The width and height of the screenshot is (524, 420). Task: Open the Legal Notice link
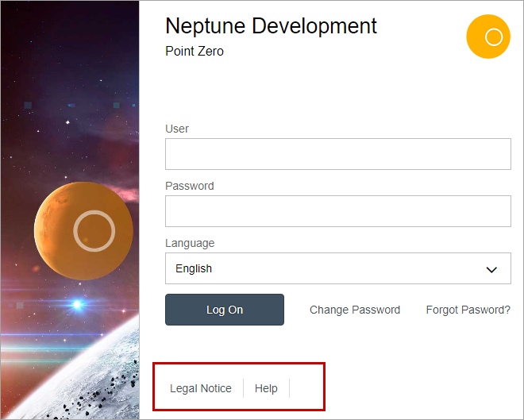coord(201,388)
